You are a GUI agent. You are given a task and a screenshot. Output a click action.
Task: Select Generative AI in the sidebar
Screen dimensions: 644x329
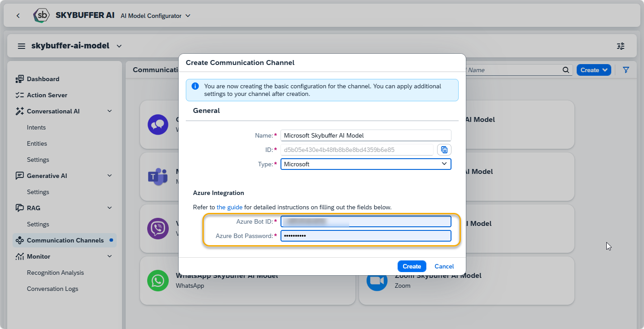47,176
